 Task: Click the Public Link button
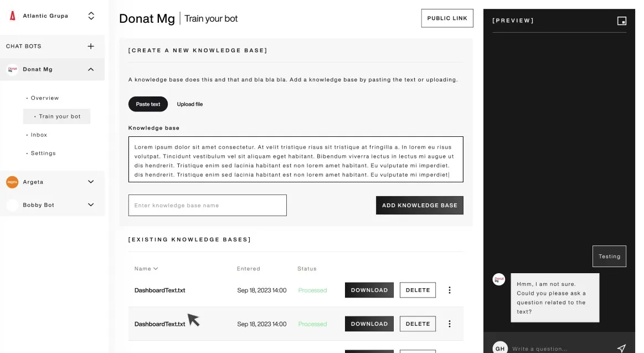point(447,18)
